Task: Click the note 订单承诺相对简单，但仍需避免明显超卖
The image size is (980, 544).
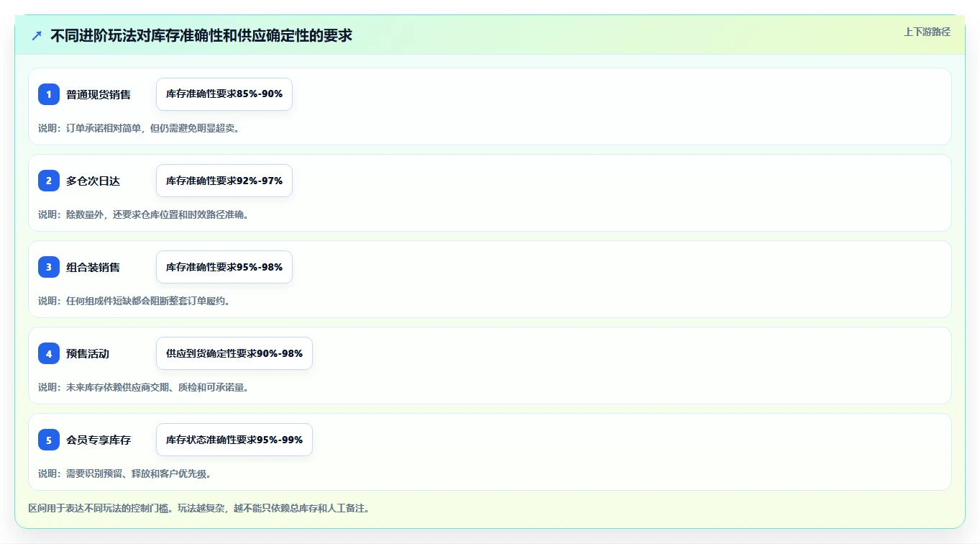Action: click(x=152, y=128)
